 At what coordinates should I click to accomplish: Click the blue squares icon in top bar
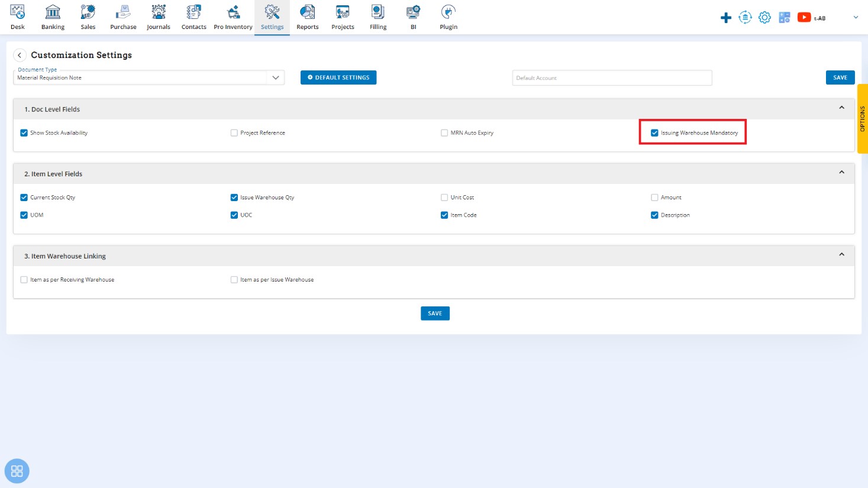pyautogui.click(x=785, y=18)
